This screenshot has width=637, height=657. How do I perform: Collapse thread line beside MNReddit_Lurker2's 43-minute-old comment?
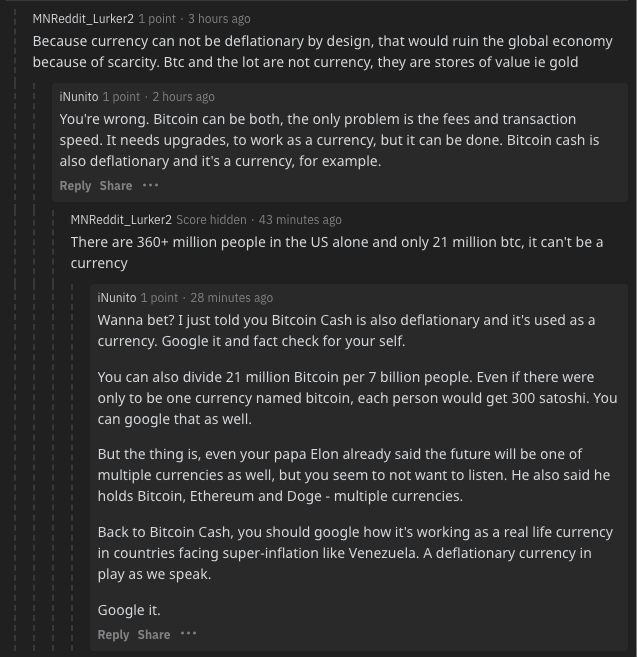(x=53, y=430)
